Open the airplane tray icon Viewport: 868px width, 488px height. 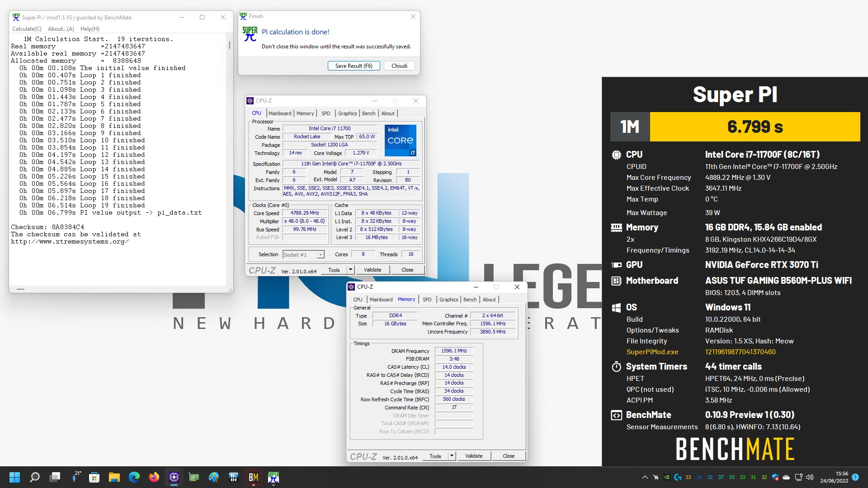click(656, 477)
